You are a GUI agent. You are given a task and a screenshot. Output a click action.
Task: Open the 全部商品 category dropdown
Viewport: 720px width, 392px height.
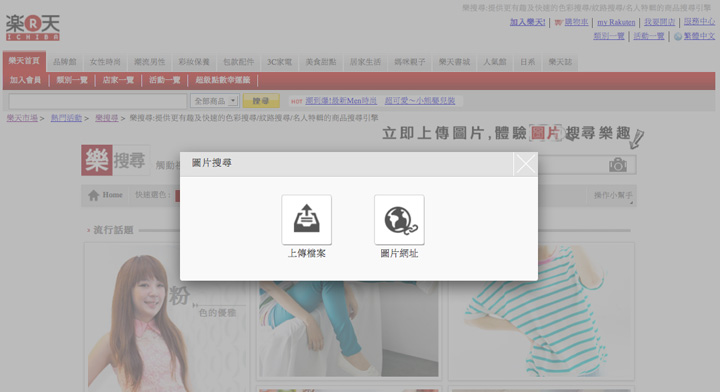[214, 101]
